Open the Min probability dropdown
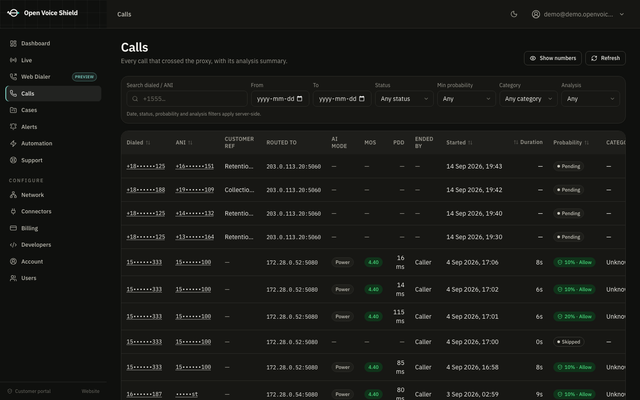Viewport: 640px width, 400px height. (466, 99)
